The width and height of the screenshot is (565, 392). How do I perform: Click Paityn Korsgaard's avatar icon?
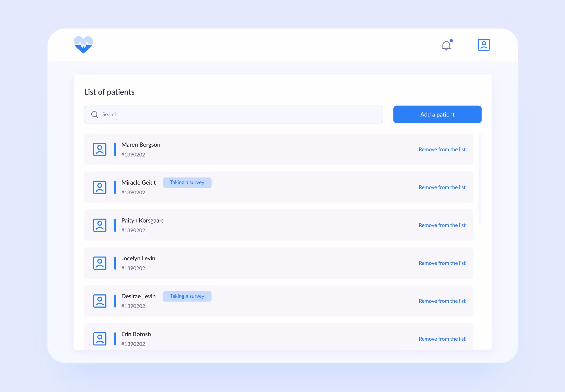(x=100, y=225)
